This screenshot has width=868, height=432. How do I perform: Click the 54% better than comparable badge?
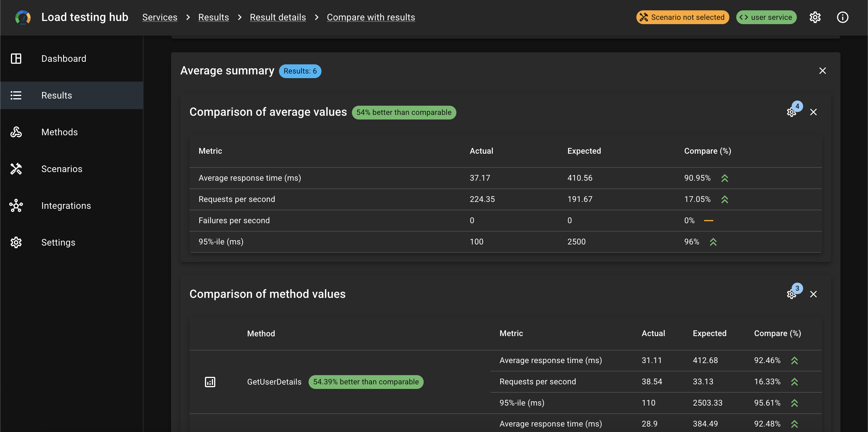(x=404, y=113)
